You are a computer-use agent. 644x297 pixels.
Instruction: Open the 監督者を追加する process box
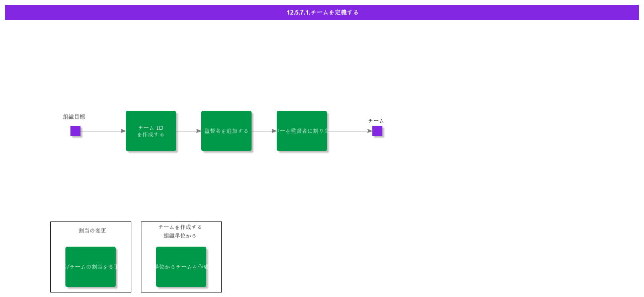(226, 131)
